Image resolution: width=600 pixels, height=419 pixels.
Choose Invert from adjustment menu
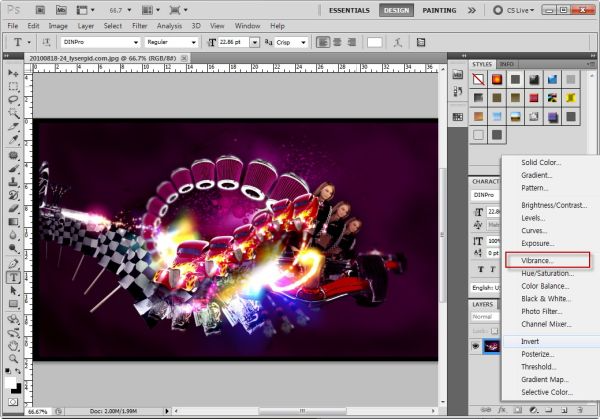pos(530,341)
